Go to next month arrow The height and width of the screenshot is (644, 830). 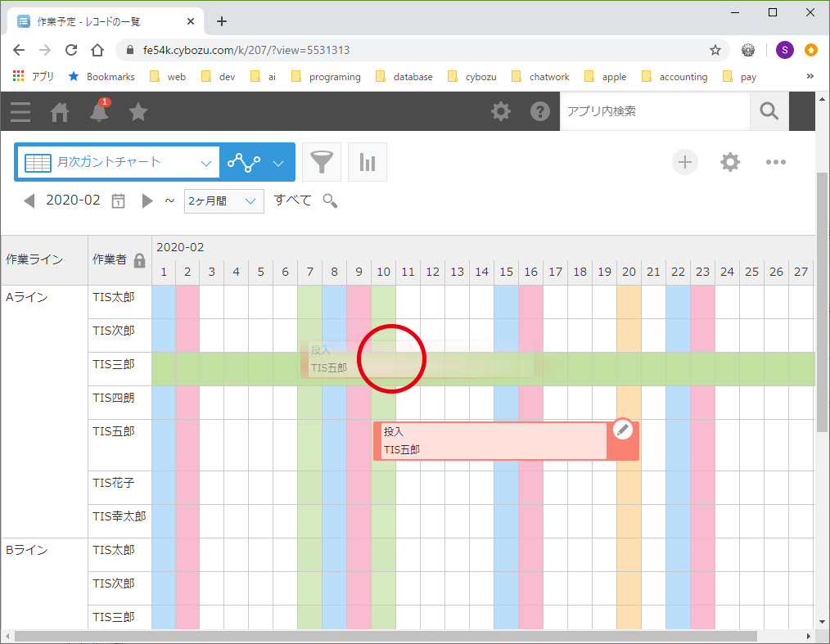(147, 200)
